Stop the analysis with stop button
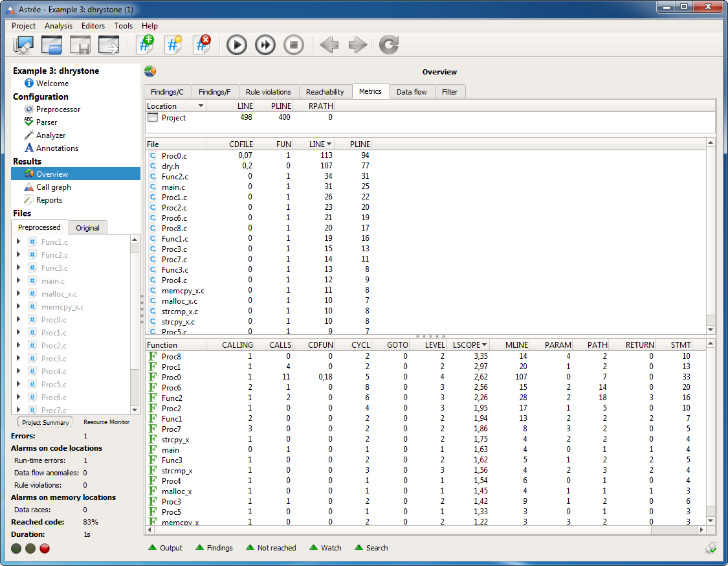Screen dimensions: 728x566 pos(293,45)
